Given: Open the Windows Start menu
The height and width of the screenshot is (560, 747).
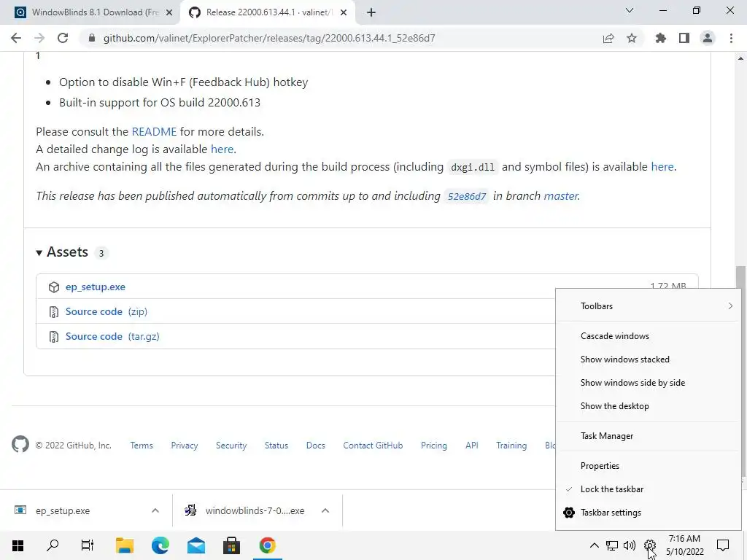Looking at the screenshot, I should (x=18, y=545).
